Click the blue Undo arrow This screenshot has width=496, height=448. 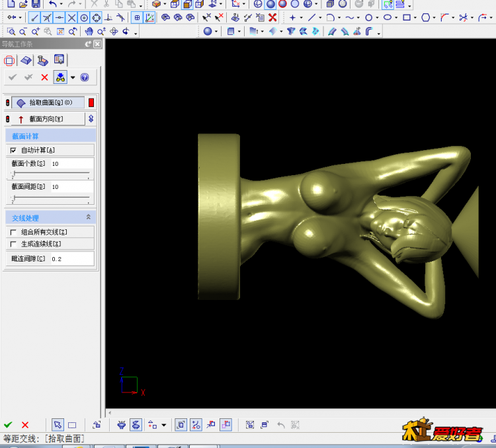52,4
